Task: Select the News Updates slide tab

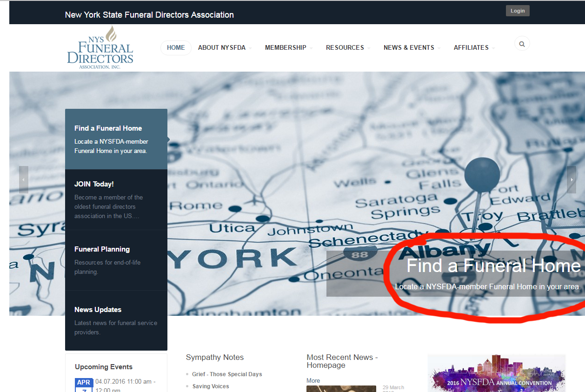Action: 116,320
